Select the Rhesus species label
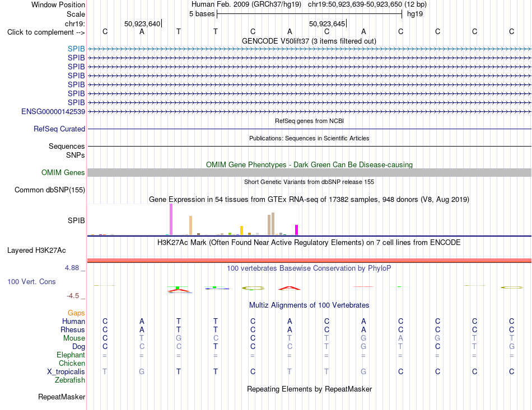 coord(73,329)
